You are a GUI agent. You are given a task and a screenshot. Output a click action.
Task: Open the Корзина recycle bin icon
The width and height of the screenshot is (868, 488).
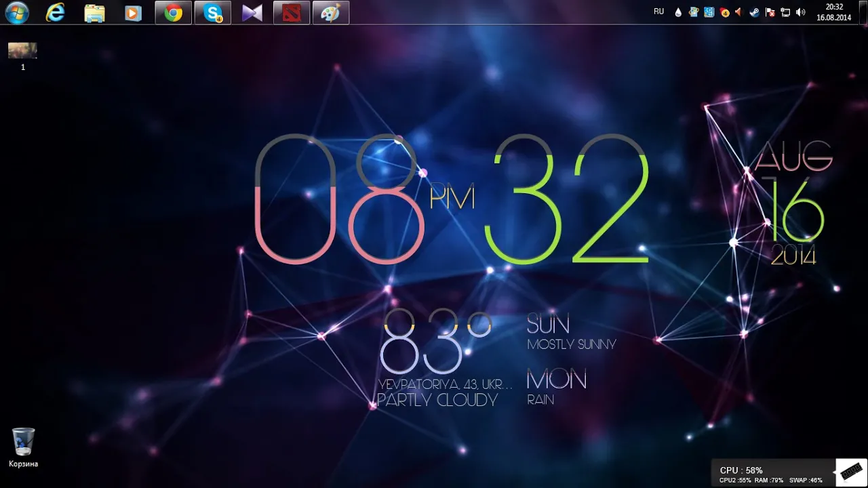pos(23,447)
